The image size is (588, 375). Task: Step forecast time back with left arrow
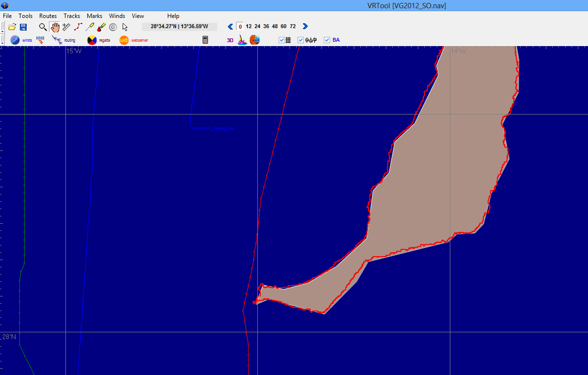(230, 27)
